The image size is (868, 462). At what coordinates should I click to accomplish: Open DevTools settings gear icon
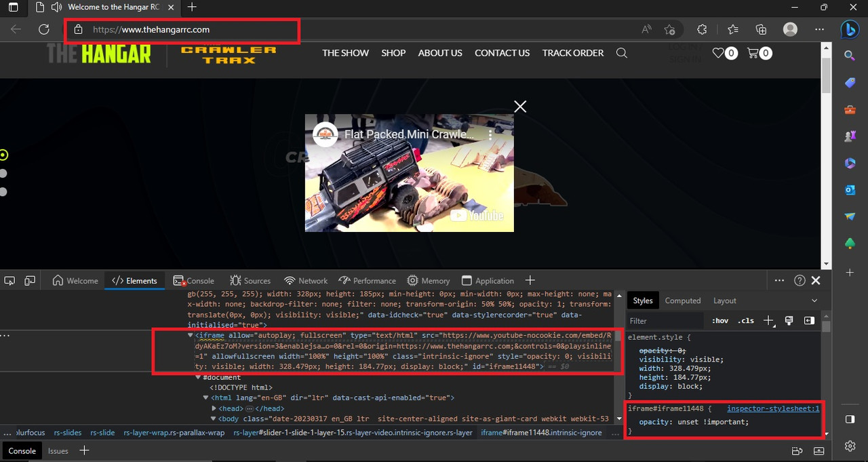tap(850, 446)
